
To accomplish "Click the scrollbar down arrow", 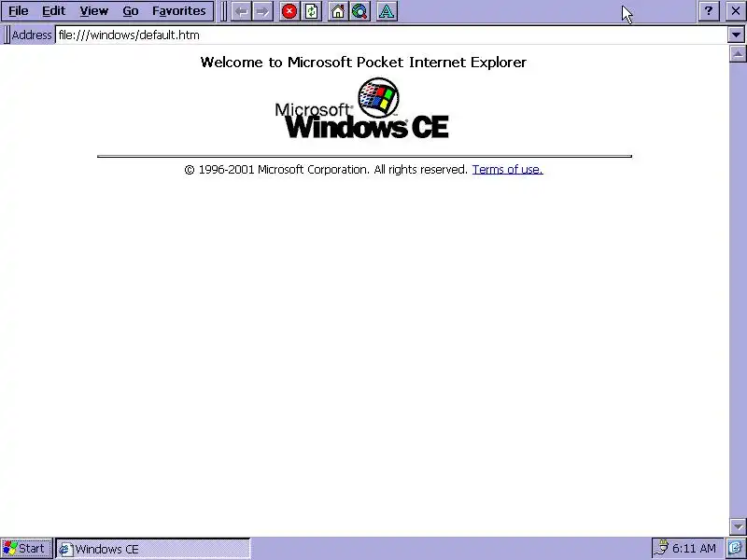I will 738,526.
